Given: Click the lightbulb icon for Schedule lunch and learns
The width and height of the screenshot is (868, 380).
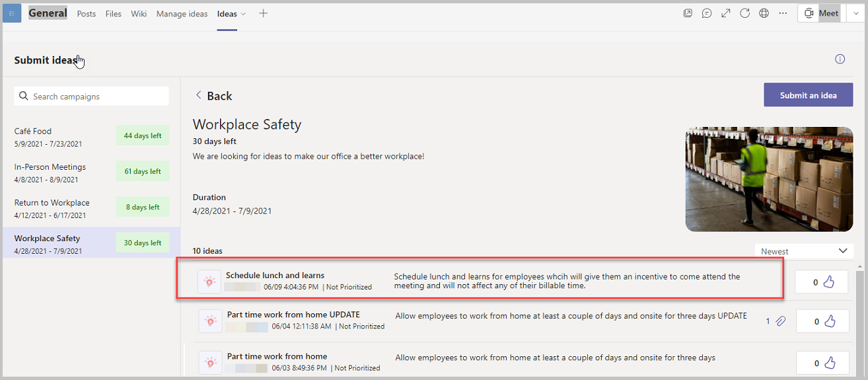Looking at the screenshot, I should pyautogui.click(x=209, y=282).
